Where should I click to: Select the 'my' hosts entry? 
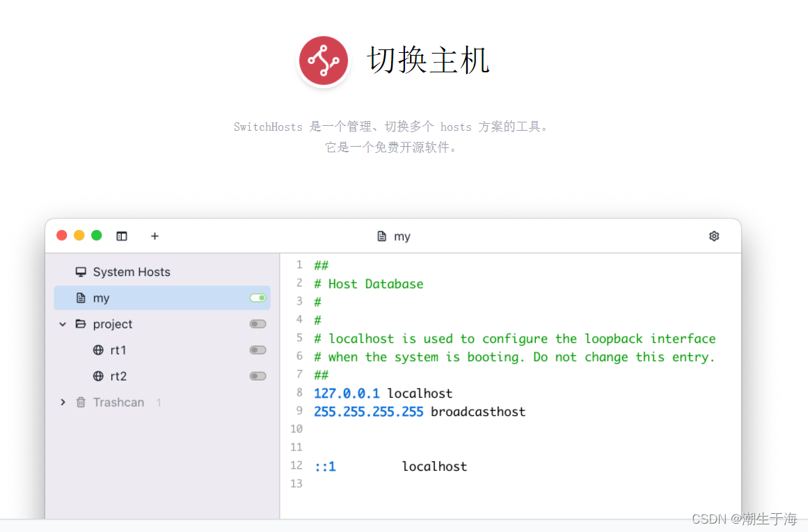[x=162, y=298]
